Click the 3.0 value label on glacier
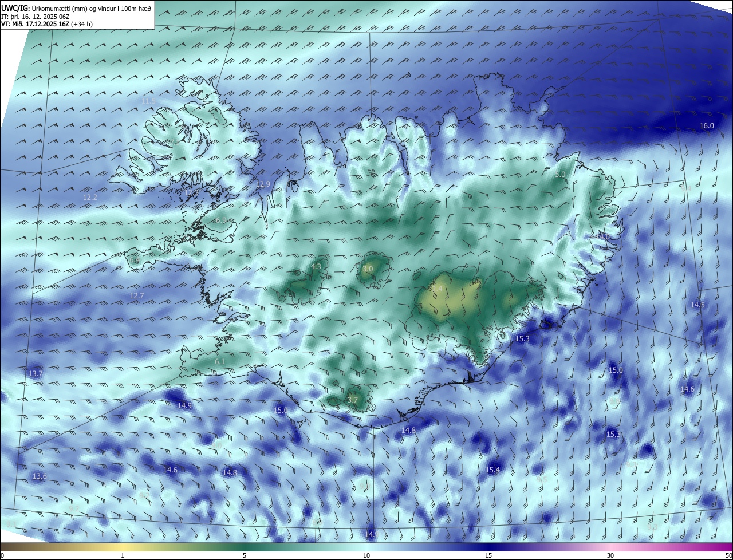733x560 pixels. pyautogui.click(x=368, y=269)
